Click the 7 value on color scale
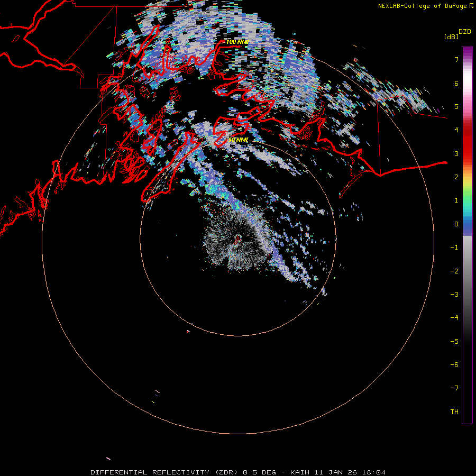The height and width of the screenshot is (476, 476). (456, 59)
